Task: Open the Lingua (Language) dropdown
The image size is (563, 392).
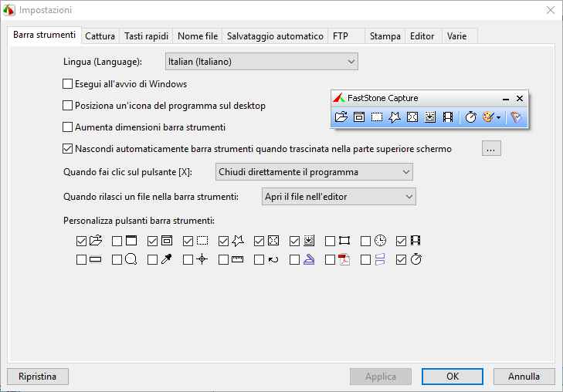Action: [x=261, y=62]
